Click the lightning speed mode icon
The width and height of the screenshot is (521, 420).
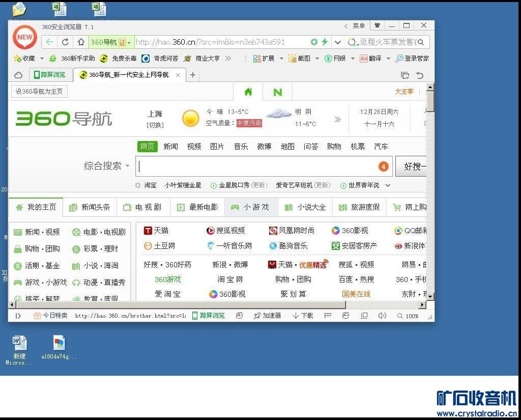click(325, 42)
